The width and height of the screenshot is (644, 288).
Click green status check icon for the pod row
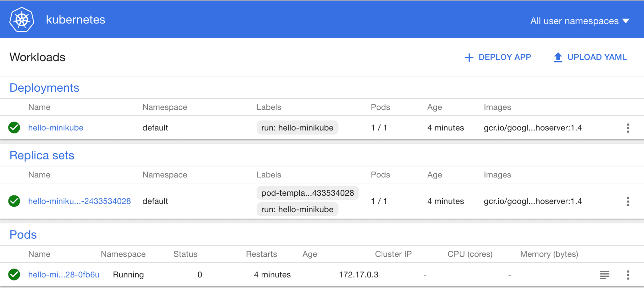[x=14, y=274]
